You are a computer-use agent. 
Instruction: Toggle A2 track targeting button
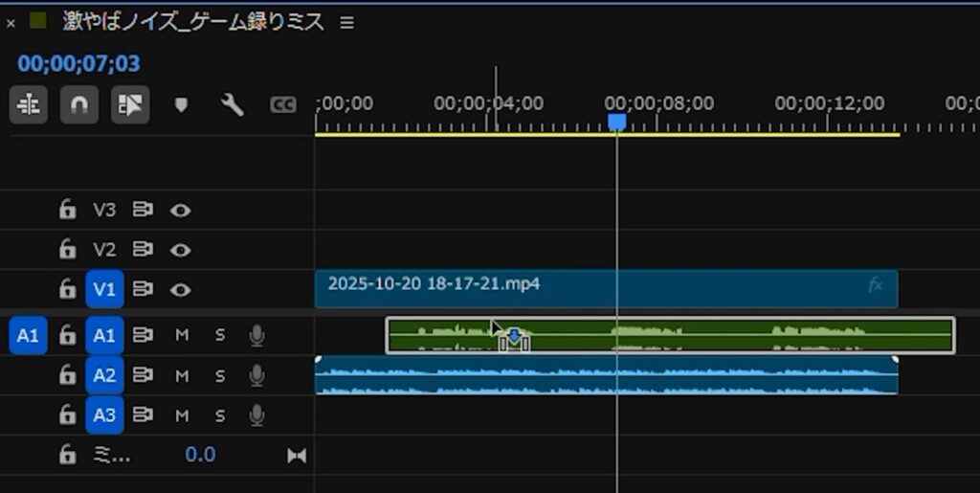tap(104, 375)
